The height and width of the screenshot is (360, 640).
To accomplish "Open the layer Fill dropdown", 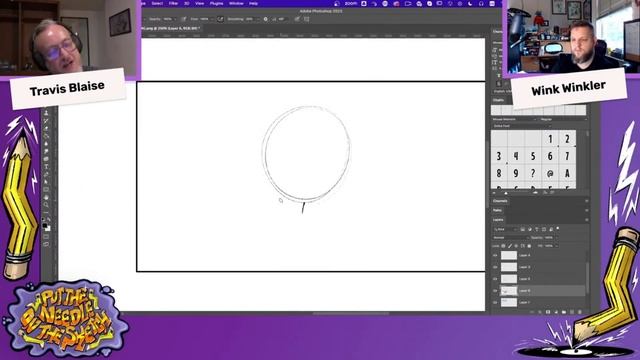I will tap(556, 246).
